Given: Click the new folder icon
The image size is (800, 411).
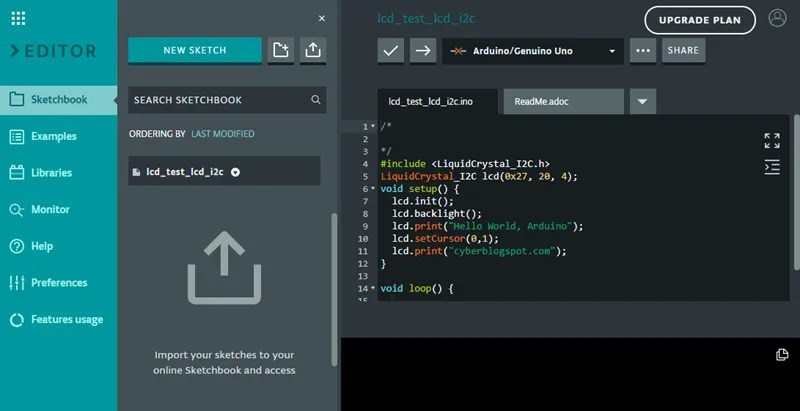Looking at the screenshot, I should (281, 50).
